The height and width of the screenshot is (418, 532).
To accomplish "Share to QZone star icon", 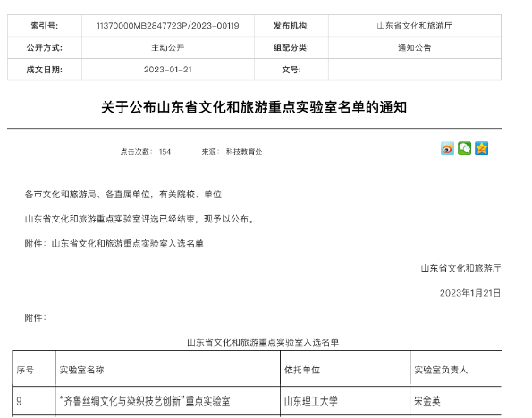I will 481,148.
